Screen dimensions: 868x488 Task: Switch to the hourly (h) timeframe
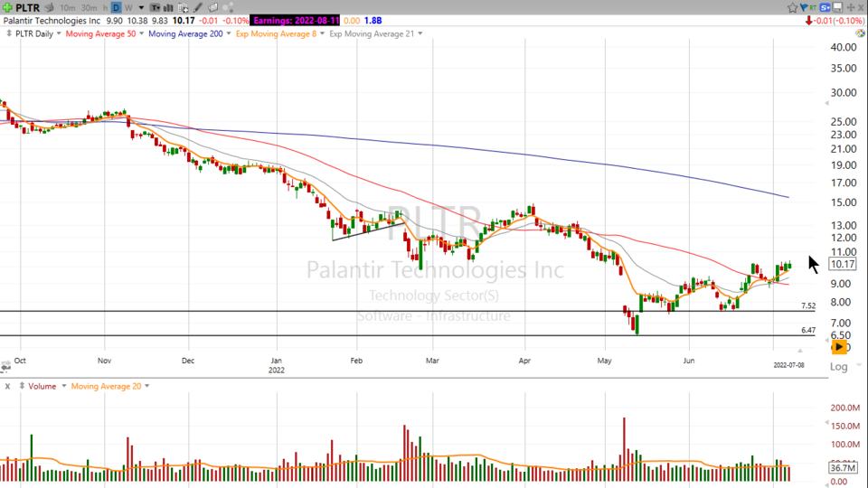(x=105, y=8)
